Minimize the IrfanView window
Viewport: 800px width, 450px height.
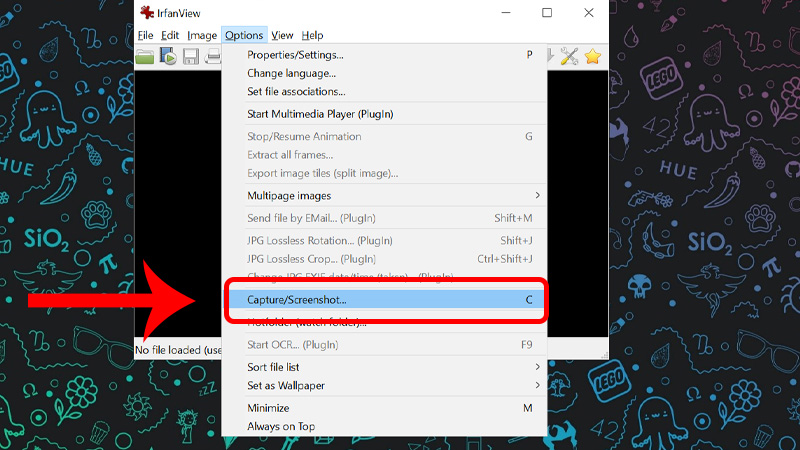(506, 13)
